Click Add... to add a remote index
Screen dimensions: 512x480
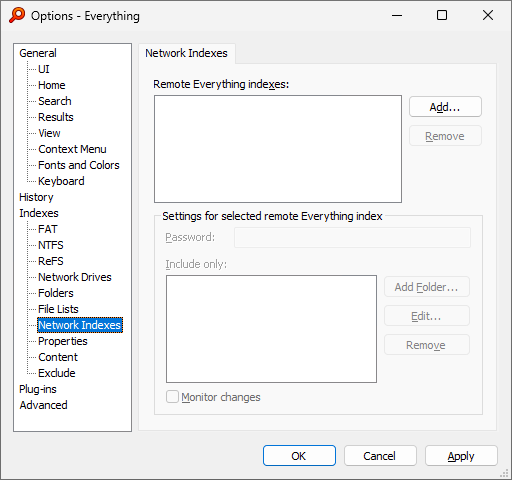coord(445,107)
